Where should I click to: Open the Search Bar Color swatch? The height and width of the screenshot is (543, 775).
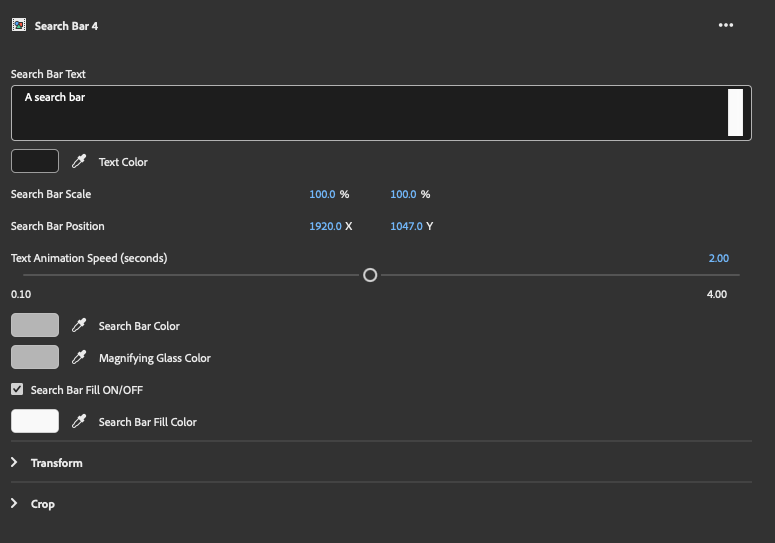[x=35, y=325]
